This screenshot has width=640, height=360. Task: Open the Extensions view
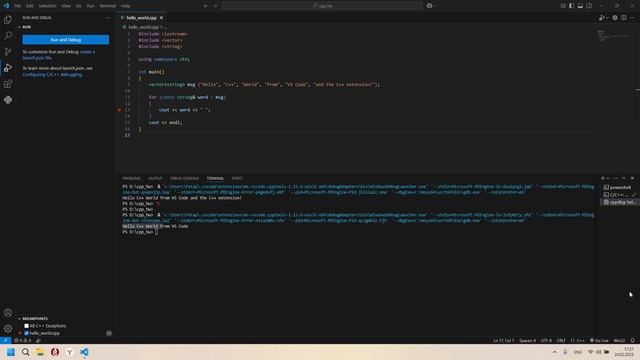pyautogui.click(x=8, y=84)
